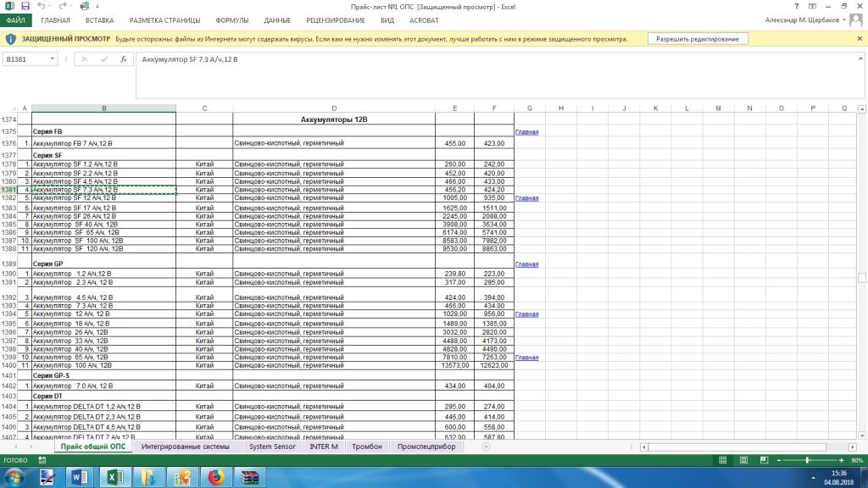
Task: Select column B header
Action: pos(103,108)
